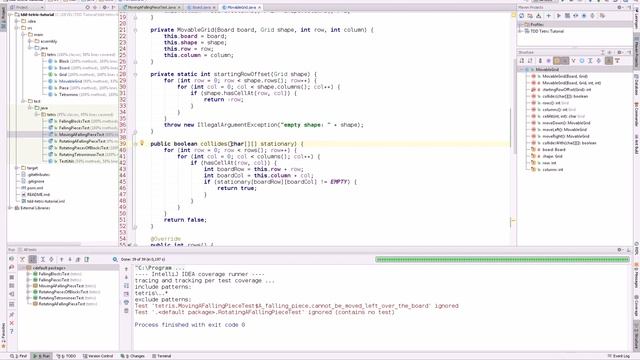Select startingRowOffset(Grid) in Structure

pyautogui.click(x=567, y=89)
